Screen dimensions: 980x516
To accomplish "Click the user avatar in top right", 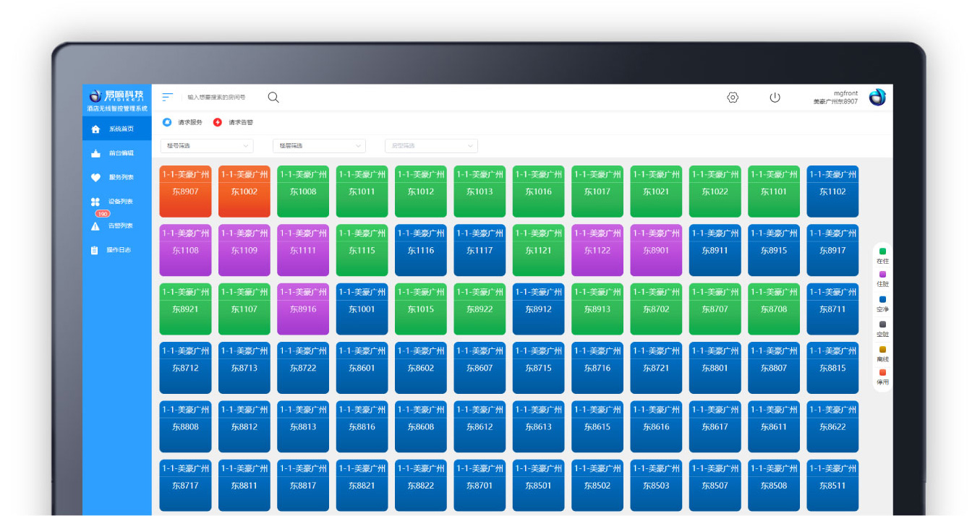I will coord(877,98).
